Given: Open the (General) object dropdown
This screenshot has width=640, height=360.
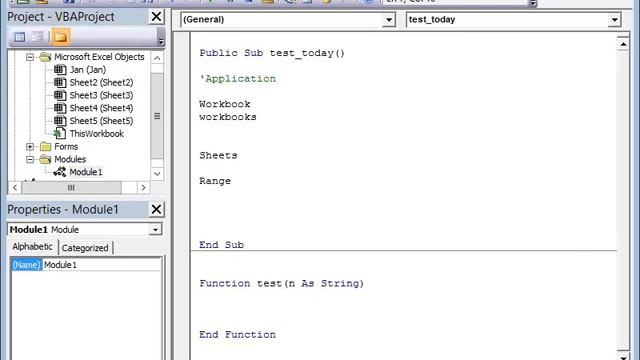Looking at the screenshot, I should pos(389,20).
